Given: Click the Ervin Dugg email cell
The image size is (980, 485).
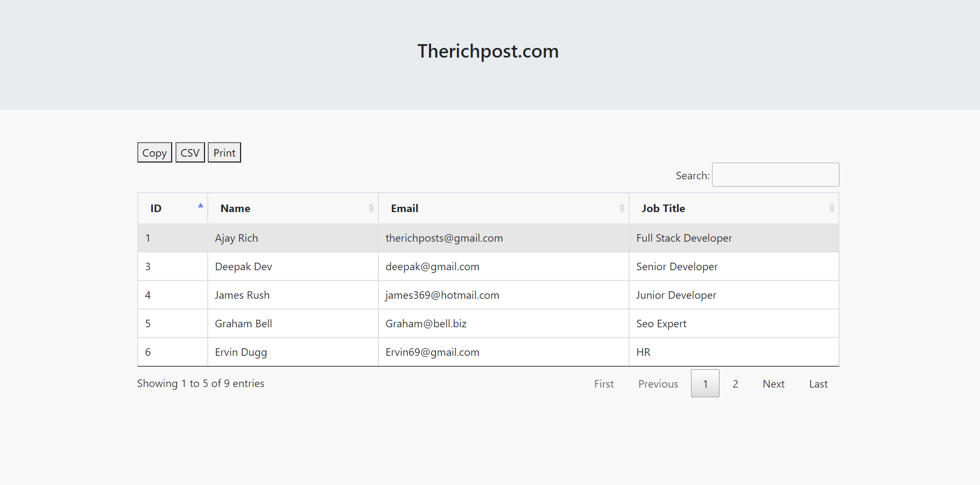Looking at the screenshot, I should pos(432,352).
